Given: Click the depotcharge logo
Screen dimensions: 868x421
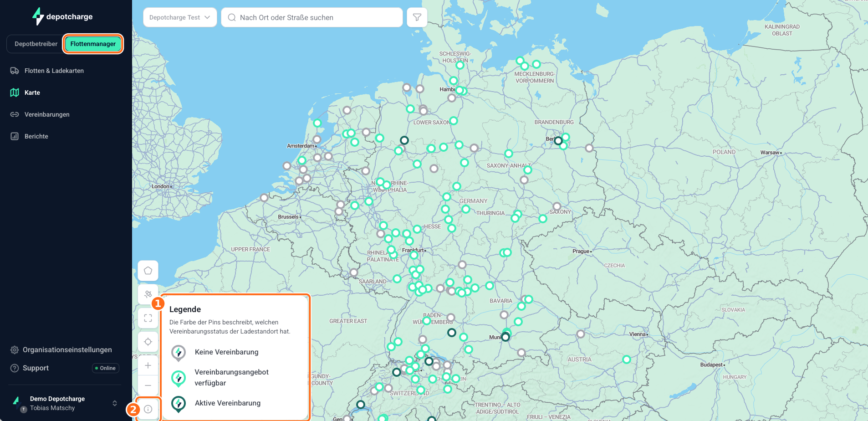Looking at the screenshot, I should coord(62,16).
